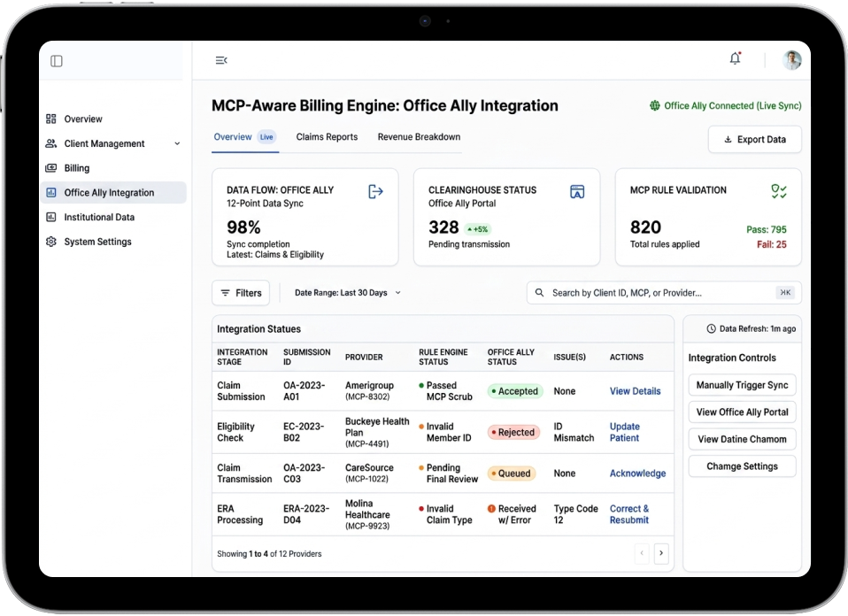Image resolution: width=848 pixels, height=616 pixels.
Task: Click the ID Mismatch issue cell
Action: click(x=574, y=432)
